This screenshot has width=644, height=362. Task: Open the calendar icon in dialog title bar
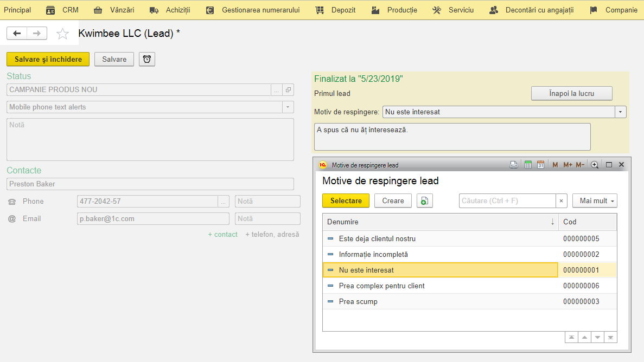tap(540, 165)
